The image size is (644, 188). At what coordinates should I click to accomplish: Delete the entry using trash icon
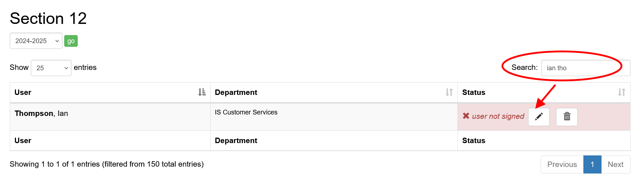coord(567,117)
